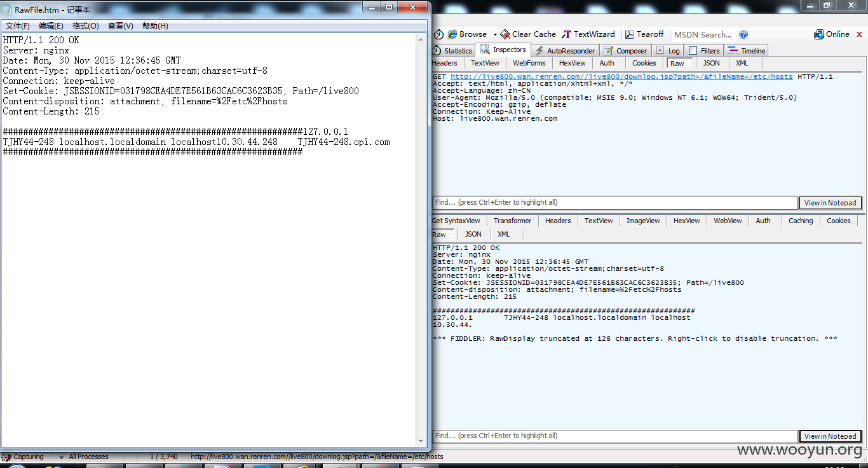Viewport: 868px width, 468px height.
Task: Click Notepad scrollbar up arrow
Action: point(421,39)
